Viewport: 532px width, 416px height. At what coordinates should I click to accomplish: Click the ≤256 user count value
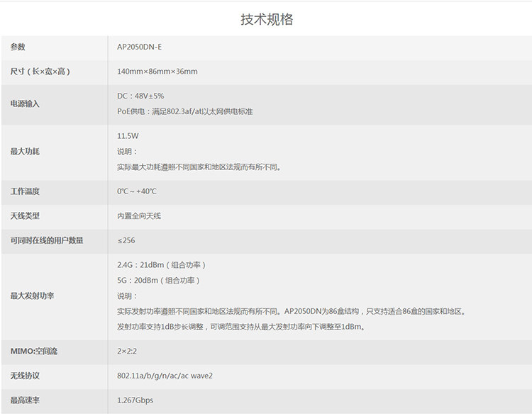pyautogui.click(x=126, y=240)
